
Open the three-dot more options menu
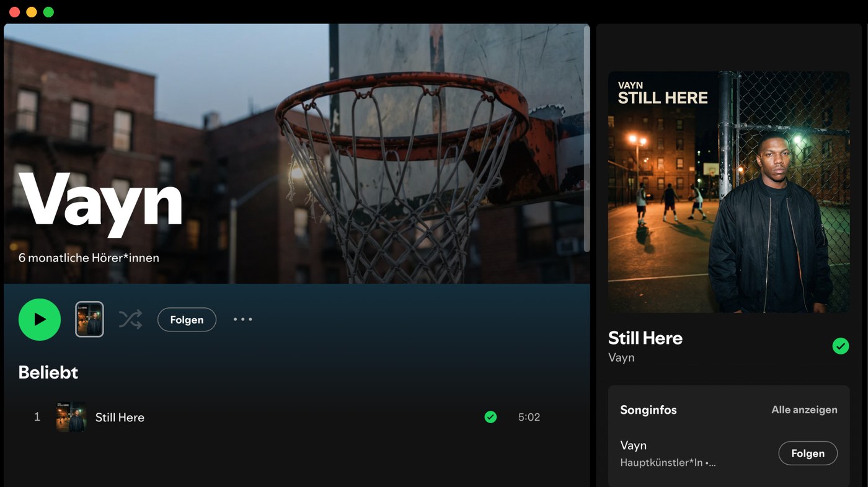243,319
